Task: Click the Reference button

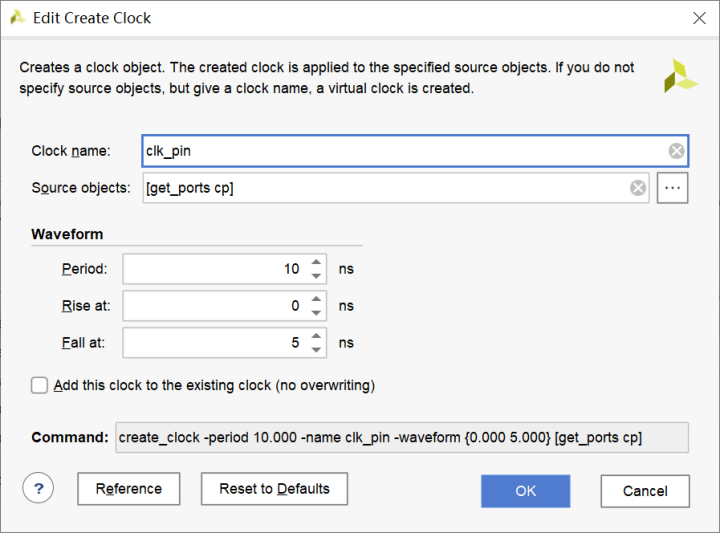Action: [x=128, y=489]
